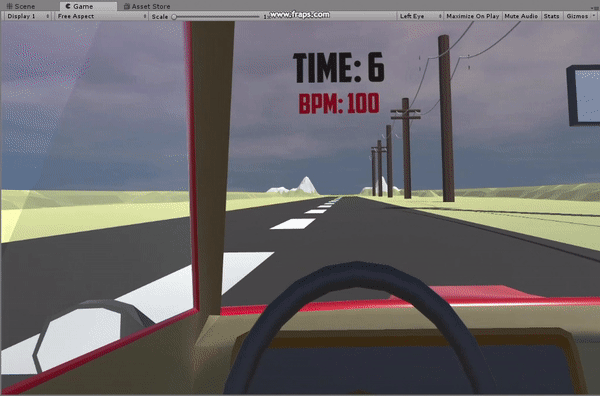600x396 pixels.
Task: Open the Display 1 dropdown
Action: pos(28,16)
